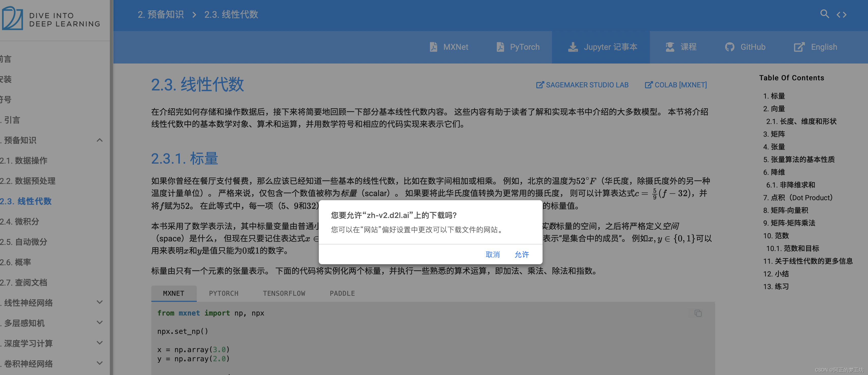
Task: Go to breadcrumb 2. 预备知识
Action: 161,14
